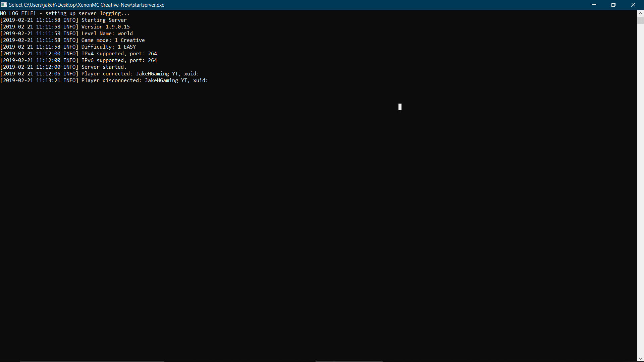Image resolution: width=644 pixels, height=362 pixels.
Task: Restore down the console window
Action: coord(613,5)
